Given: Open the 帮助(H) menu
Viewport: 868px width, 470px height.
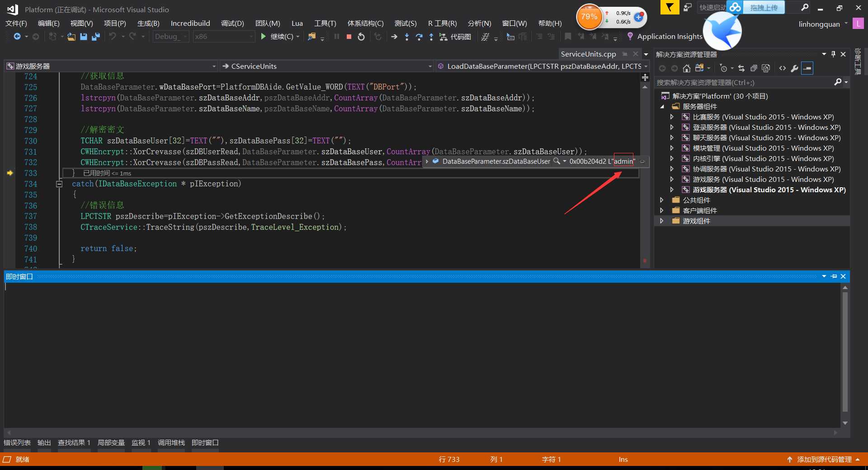Looking at the screenshot, I should pyautogui.click(x=550, y=24).
